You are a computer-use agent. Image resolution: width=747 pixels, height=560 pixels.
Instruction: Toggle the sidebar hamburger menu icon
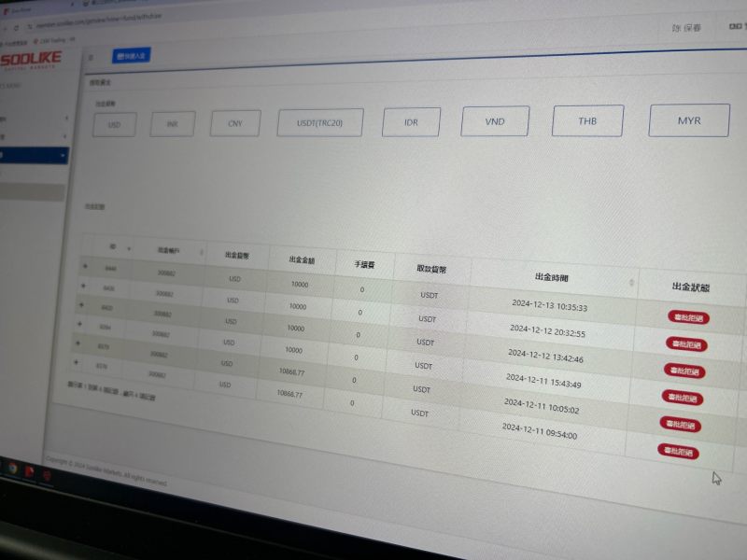91,58
